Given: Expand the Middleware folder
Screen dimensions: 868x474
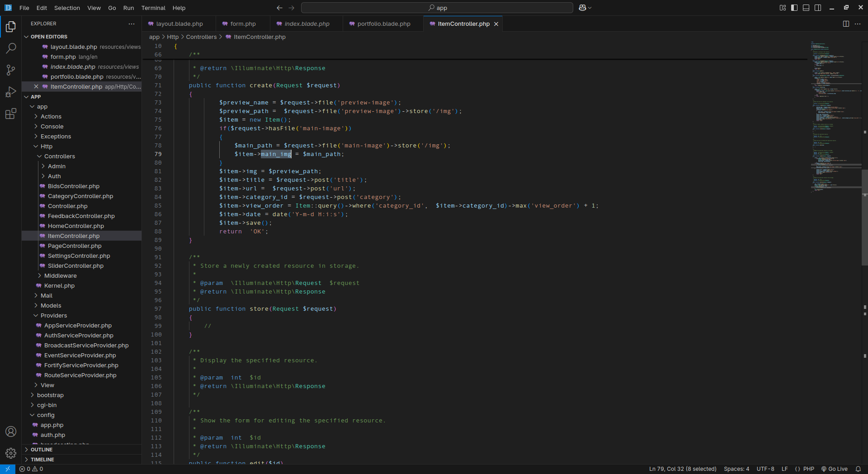Looking at the screenshot, I should pyautogui.click(x=60, y=276).
